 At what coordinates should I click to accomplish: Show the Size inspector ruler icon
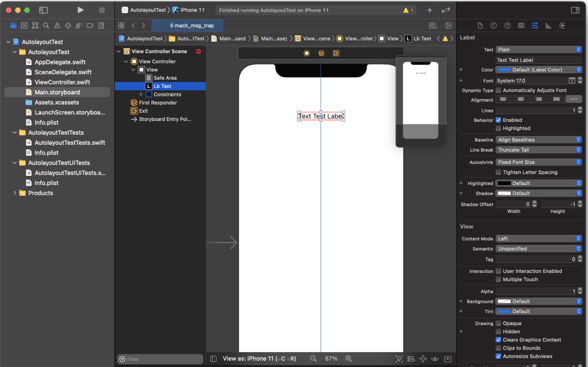549,25
